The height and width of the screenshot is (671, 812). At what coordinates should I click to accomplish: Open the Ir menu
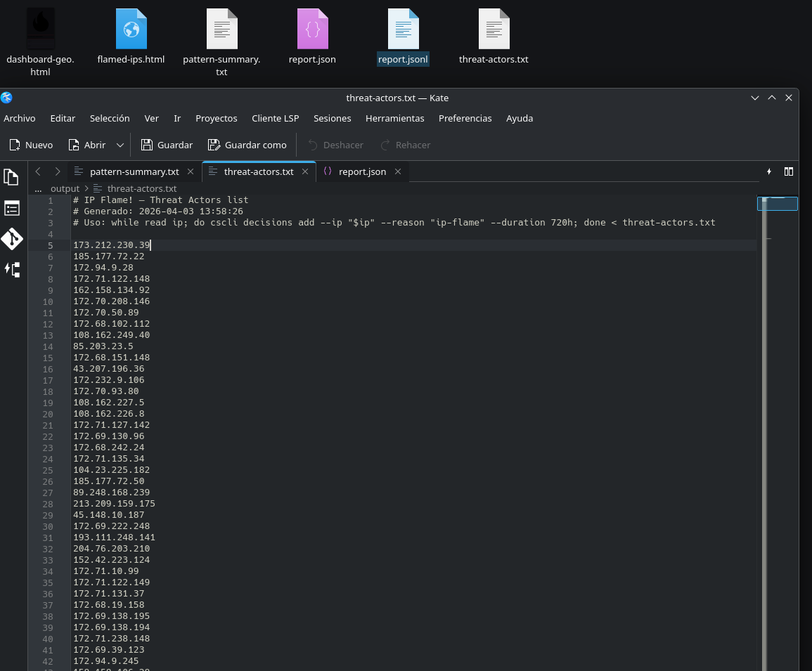tap(177, 118)
